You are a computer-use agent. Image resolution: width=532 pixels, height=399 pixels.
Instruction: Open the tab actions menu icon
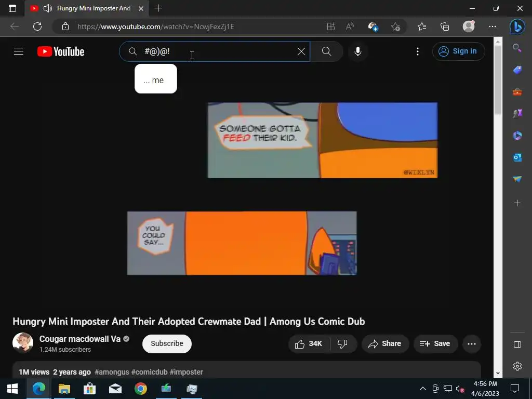(12, 8)
